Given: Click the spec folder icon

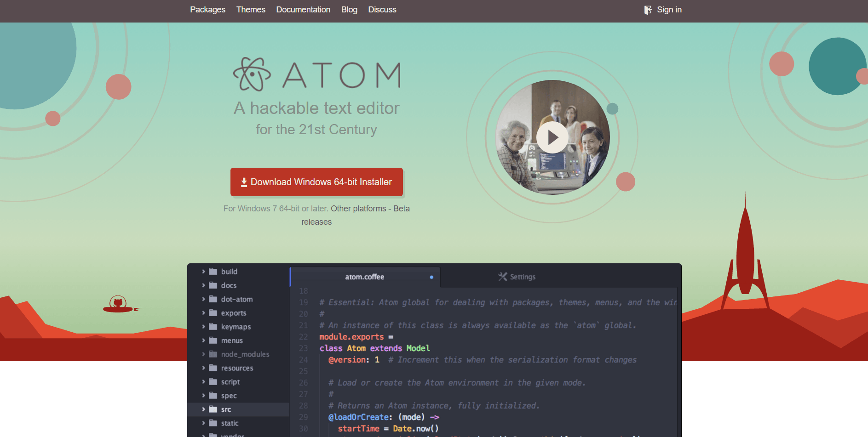Looking at the screenshot, I should (213, 396).
